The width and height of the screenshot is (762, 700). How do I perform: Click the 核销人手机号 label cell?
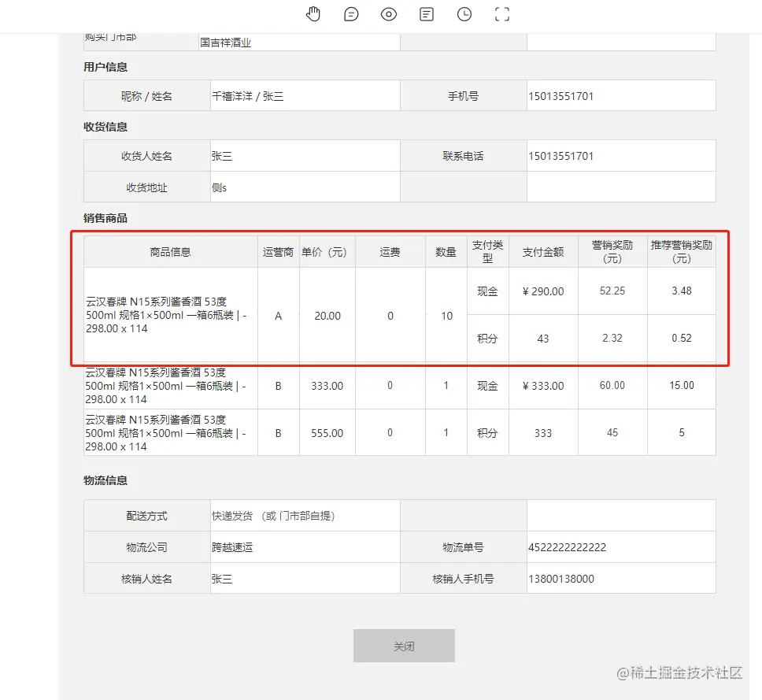coord(463,579)
